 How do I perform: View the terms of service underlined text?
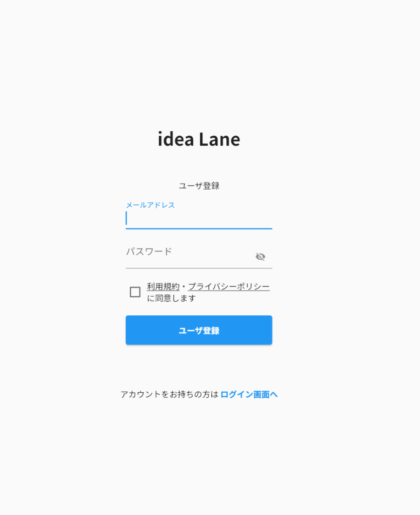point(163,287)
